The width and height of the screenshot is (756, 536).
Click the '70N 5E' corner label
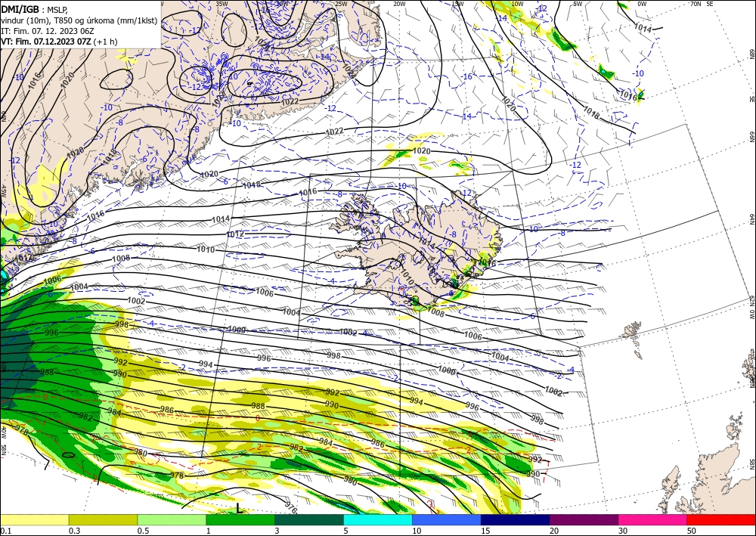(702, 4)
